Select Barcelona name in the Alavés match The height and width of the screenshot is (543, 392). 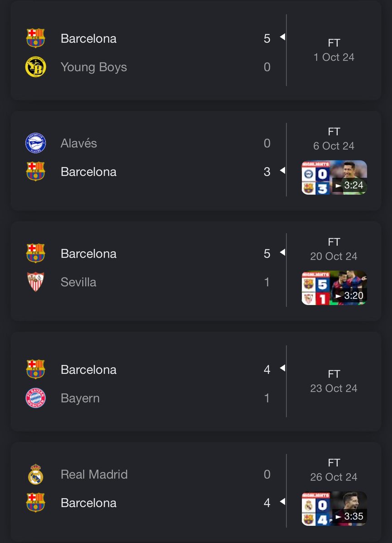click(x=89, y=172)
